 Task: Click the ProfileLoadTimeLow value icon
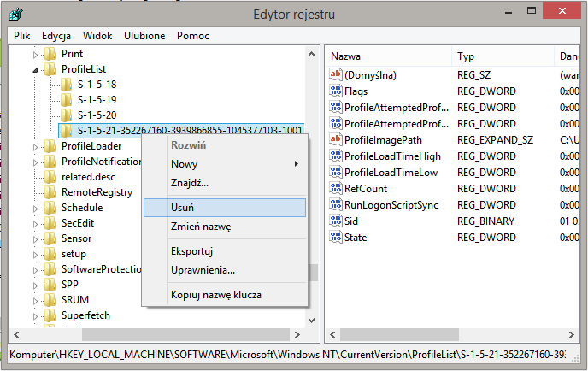(336, 172)
